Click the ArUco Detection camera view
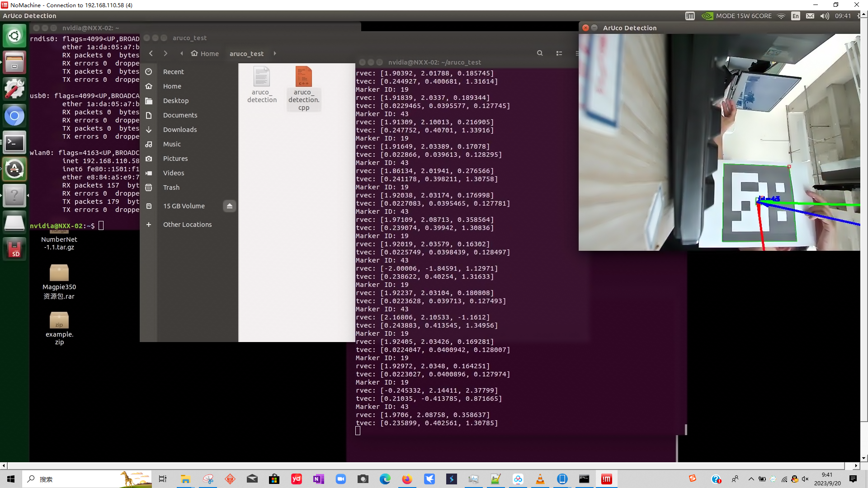This screenshot has height=488, width=868. tap(719, 142)
